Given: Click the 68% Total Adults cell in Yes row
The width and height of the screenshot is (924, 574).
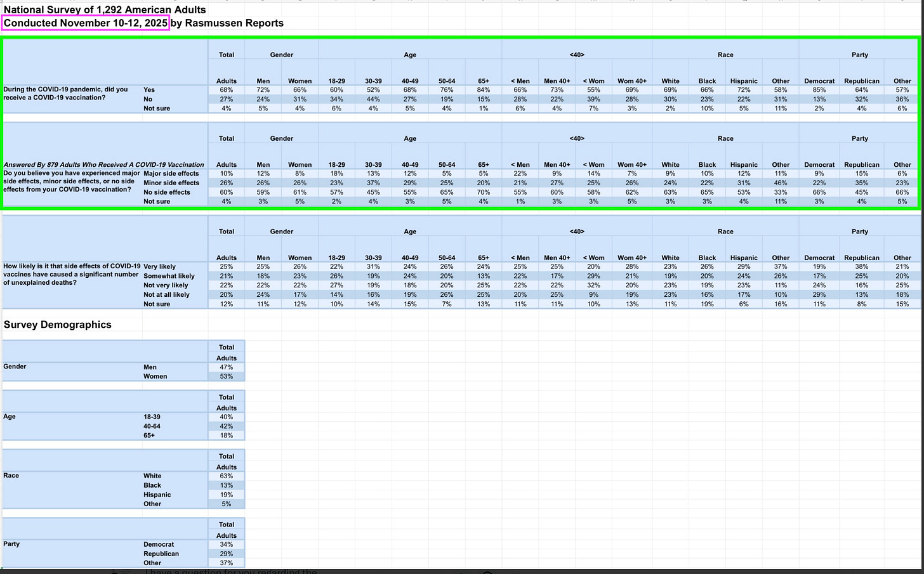Looking at the screenshot, I should click(227, 90).
